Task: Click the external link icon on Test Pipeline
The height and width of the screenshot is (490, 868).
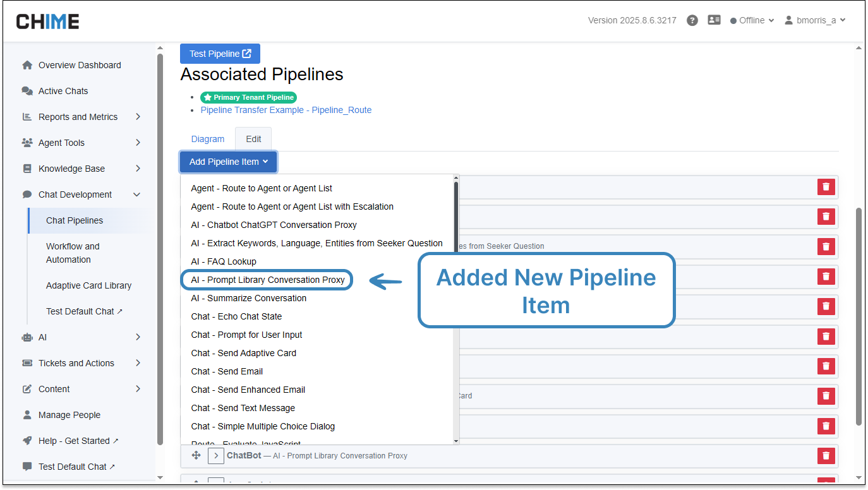Action: pos(247,54)
